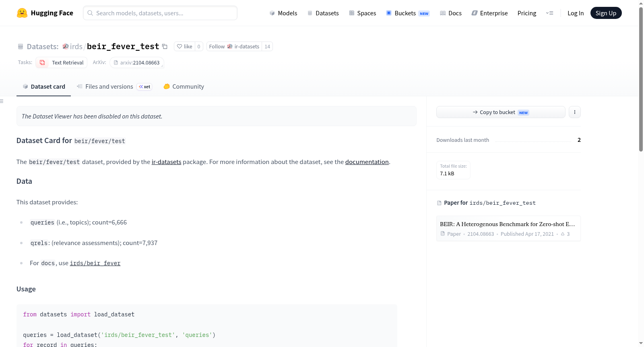Click the Text Retrieval task tag

click(x=61, y=62)
